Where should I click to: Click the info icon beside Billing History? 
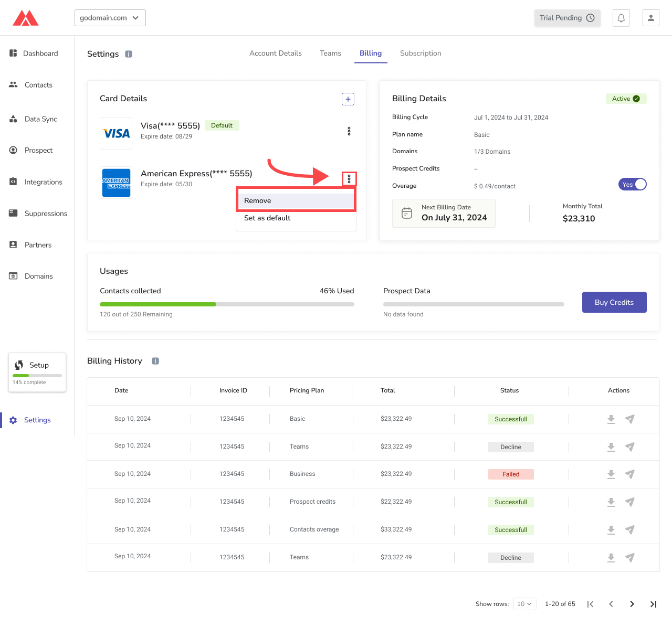coord(155,361)
